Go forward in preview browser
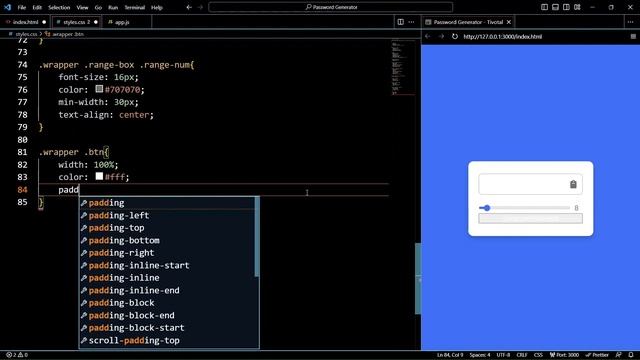 [441, 36]
